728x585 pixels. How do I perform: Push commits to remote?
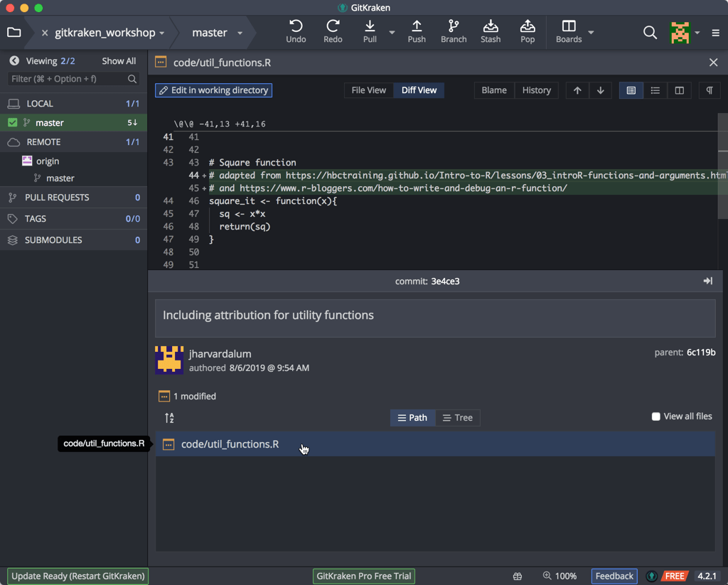click(417, 31)
